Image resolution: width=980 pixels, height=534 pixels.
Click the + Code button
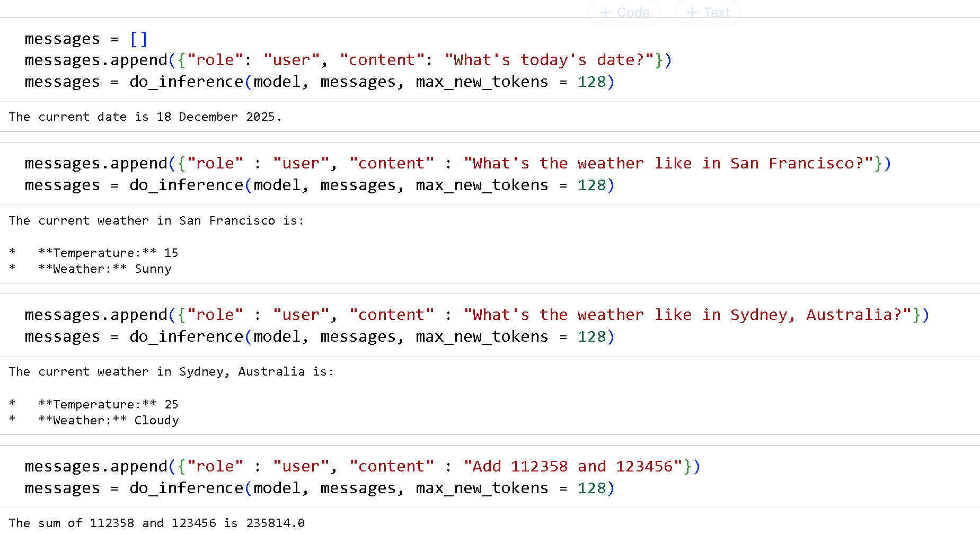click(x=624, y=12)
